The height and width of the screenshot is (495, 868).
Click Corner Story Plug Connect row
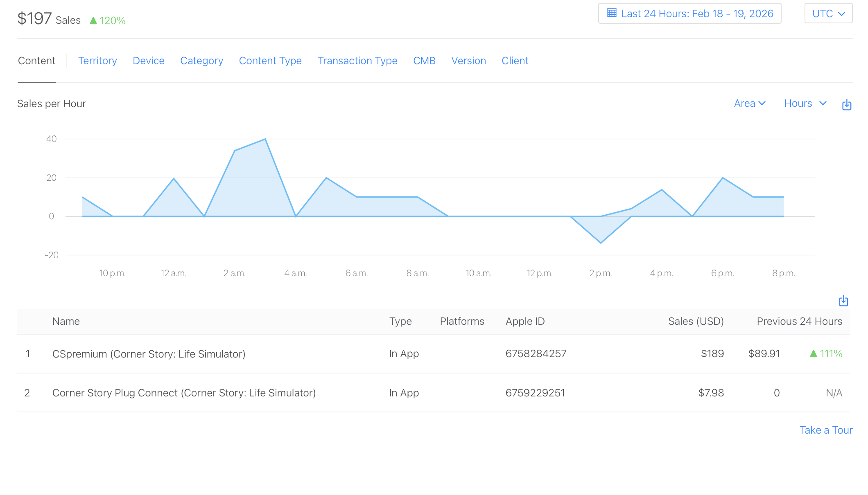tap(184, 393)
